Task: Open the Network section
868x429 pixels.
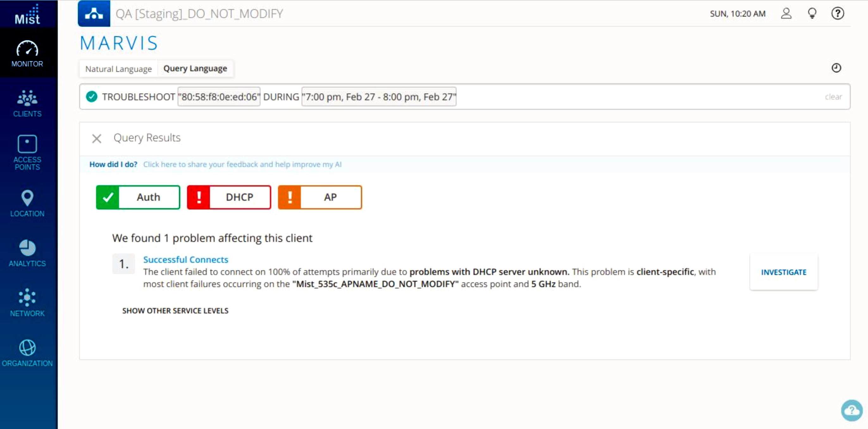Action: pyautogui.click(x=27, y=303)
